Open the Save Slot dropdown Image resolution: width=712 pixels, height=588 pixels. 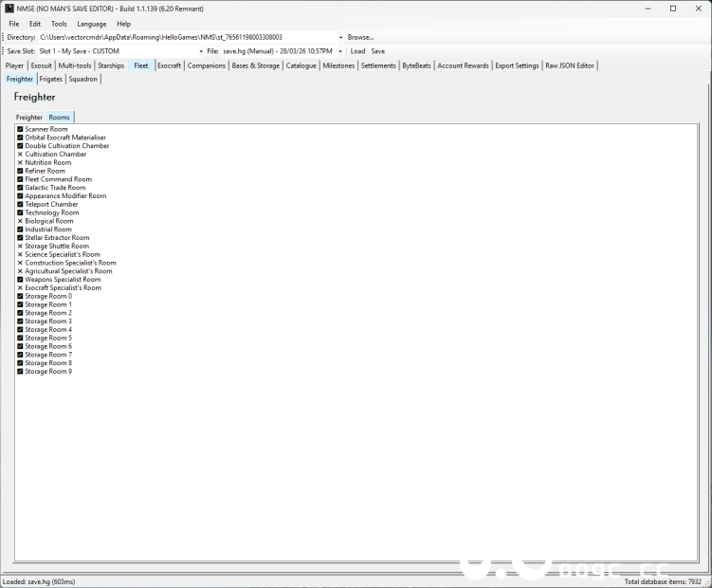click(201, 51)
